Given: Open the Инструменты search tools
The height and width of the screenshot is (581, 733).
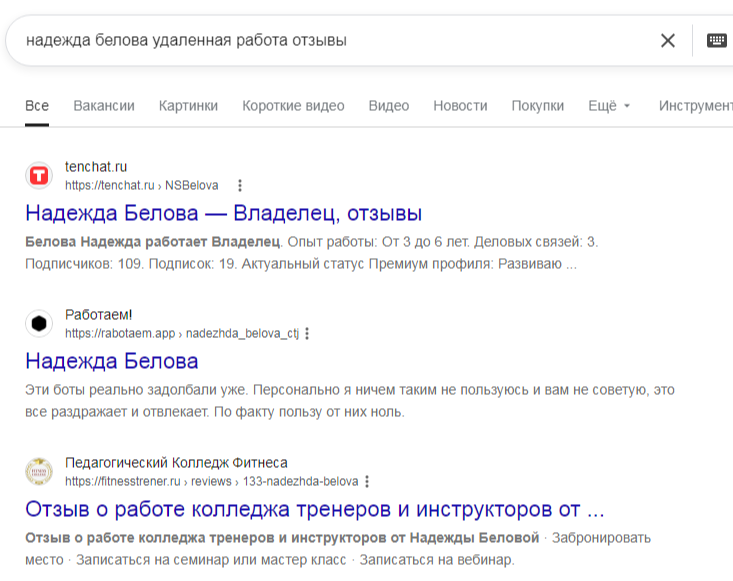Looking at the screenshot, I should [696, 106].
